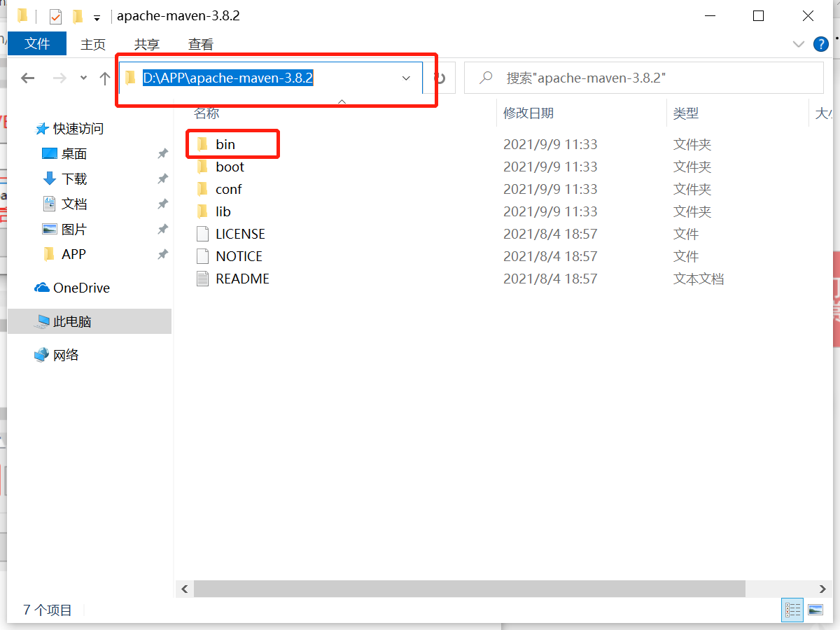Image resolution: width=840 pixels, height=630 pixels.
Task: Select the NOTICE file
Action: pyautogui.click(x=239, y=256)
